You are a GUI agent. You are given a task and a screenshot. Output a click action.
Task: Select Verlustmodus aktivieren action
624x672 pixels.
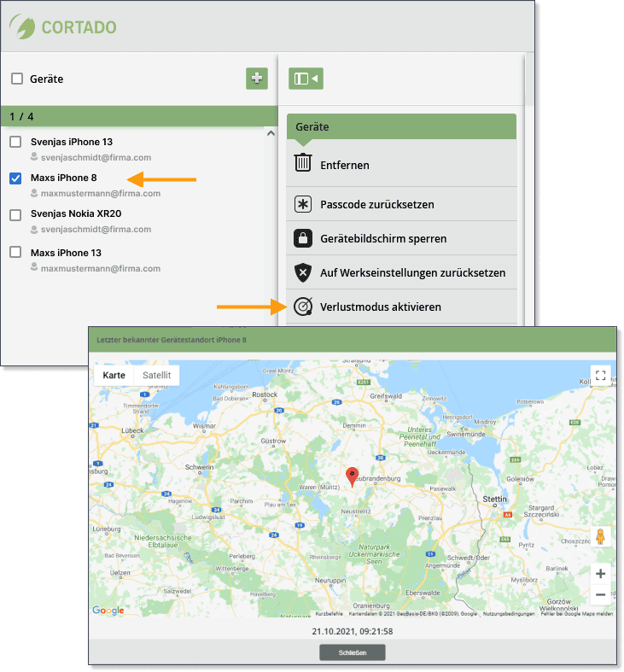[401, 307]
